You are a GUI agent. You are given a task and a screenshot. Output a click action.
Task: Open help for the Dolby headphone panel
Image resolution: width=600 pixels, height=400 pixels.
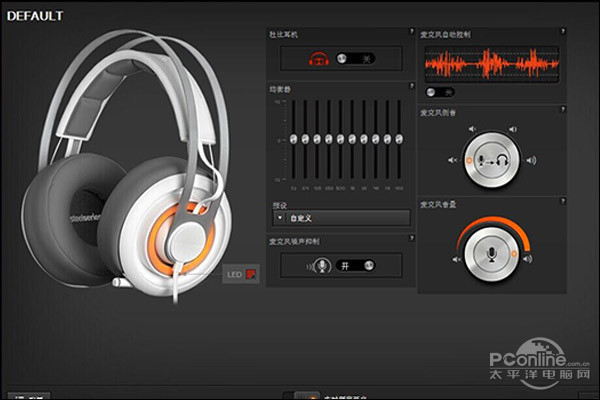coord(412,31)
